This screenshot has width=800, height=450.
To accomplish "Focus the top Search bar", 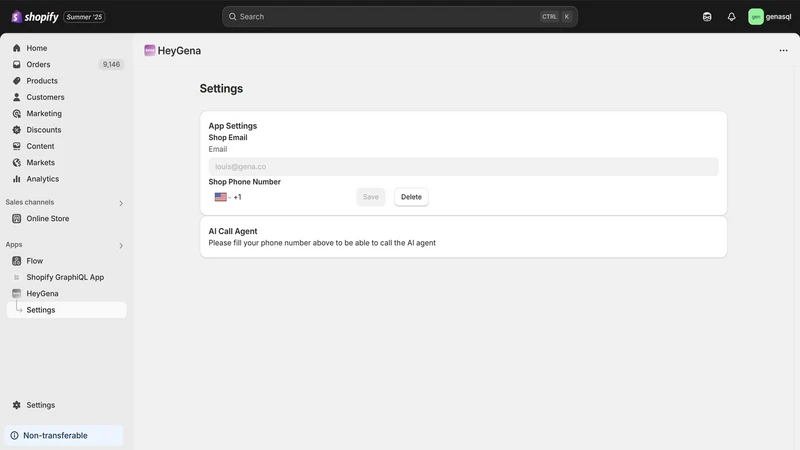I will tap(399, 17).
